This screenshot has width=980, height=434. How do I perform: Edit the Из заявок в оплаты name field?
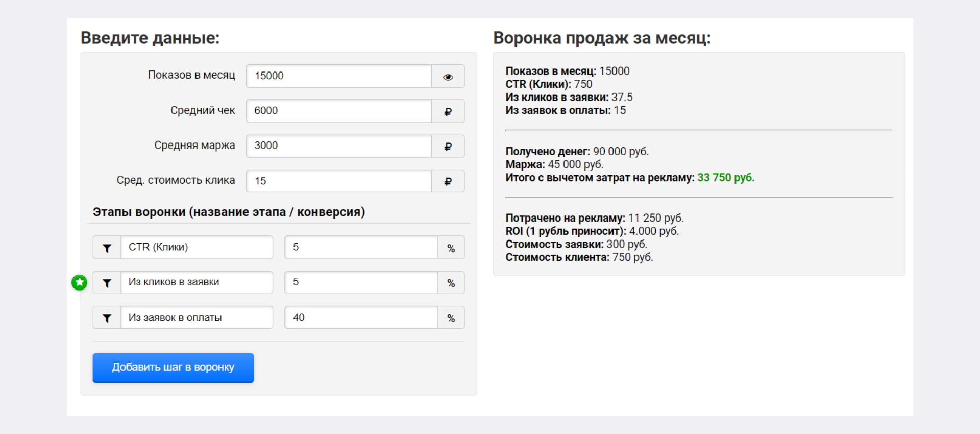197,317
